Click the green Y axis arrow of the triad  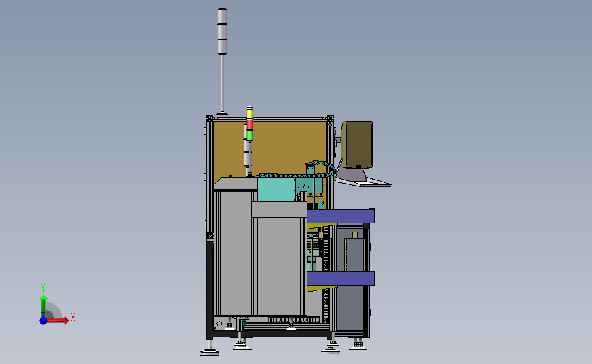(x=43, y=305)
